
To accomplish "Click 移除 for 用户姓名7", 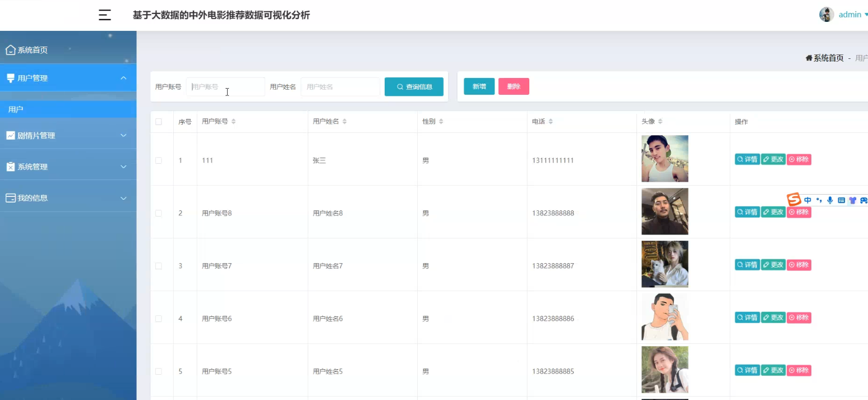I will 799,265.
